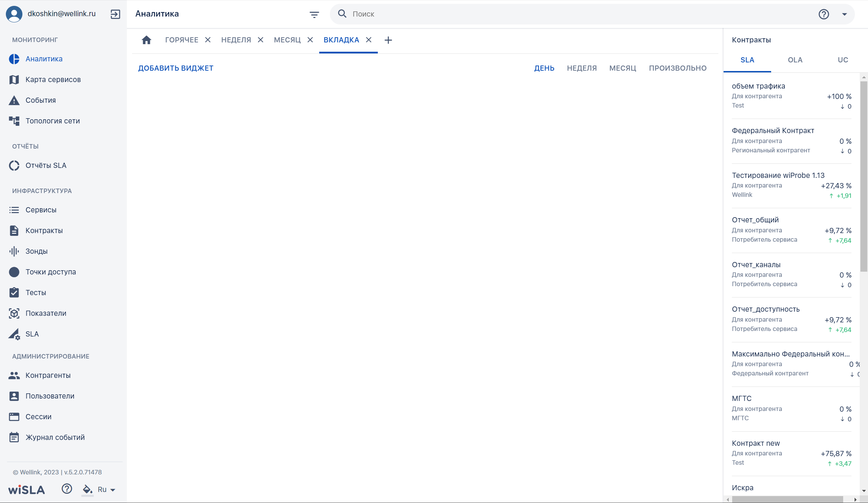Click ДОБАВИТЬ ВИДЖЕТ button

[x=176, y=68]
